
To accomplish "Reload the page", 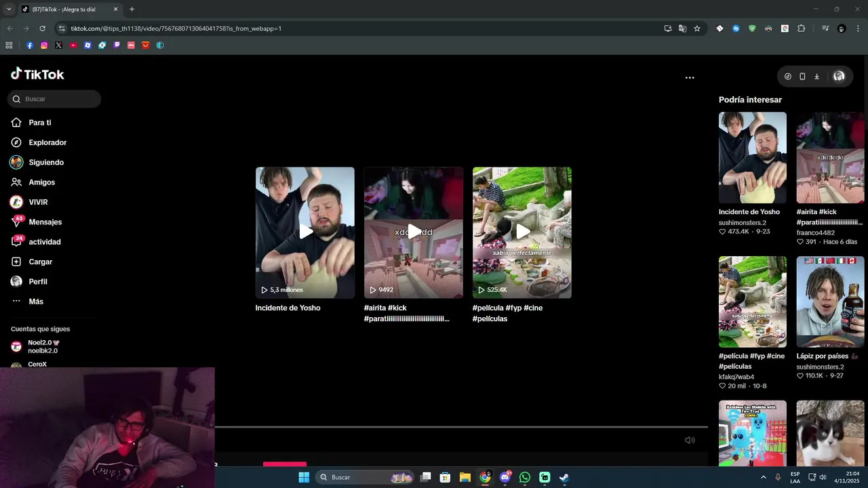I will point(42,28).
